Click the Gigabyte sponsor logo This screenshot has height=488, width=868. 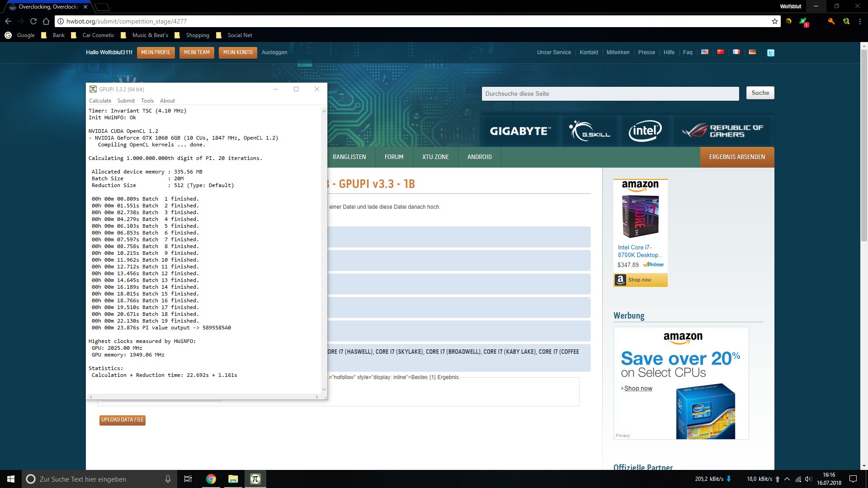click(520, 131)
